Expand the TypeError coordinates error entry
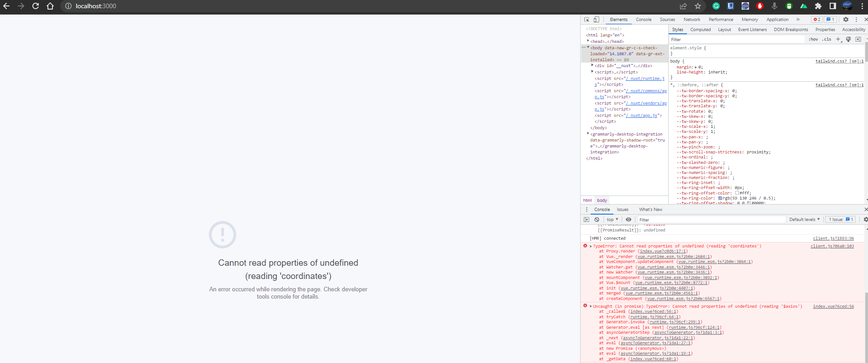 click(x=591, y=246)
